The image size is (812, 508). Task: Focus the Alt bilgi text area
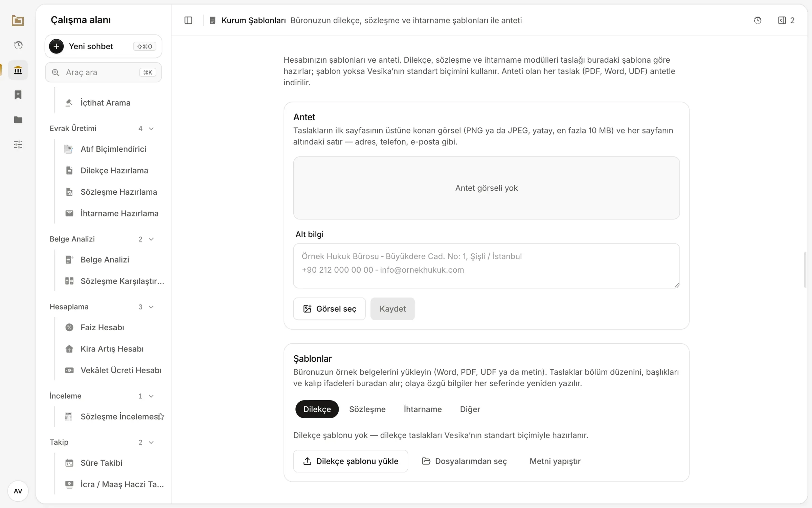coord(487,266)
